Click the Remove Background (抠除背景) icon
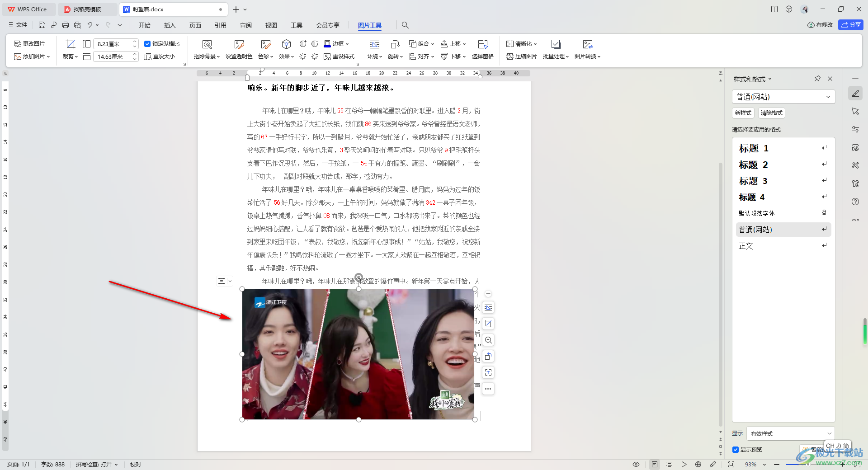 tap(207, 44)
